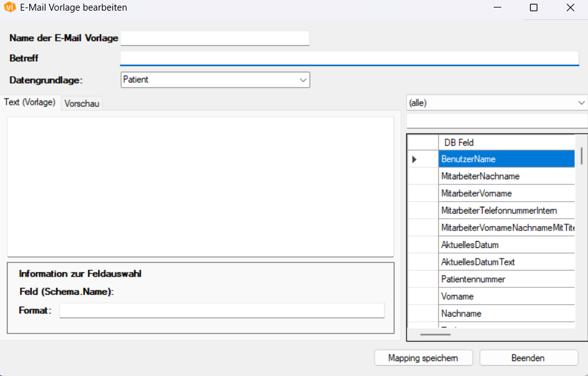Screen dimensions: 588x376
Task: Select the AktuellesDatum field row
Action: pos(507,245)
